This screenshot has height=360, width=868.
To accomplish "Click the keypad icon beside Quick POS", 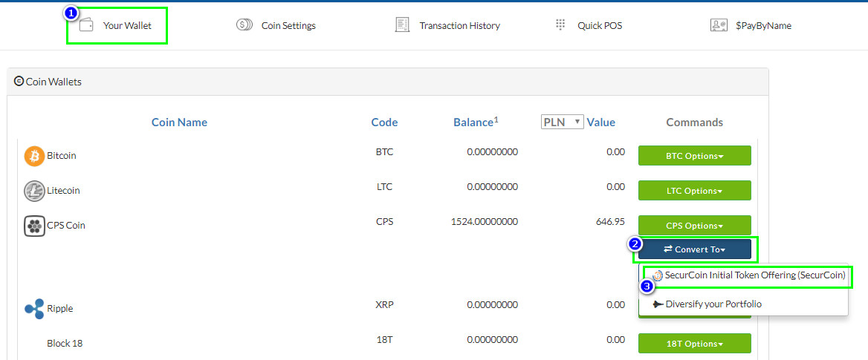I will pos(560,25).
